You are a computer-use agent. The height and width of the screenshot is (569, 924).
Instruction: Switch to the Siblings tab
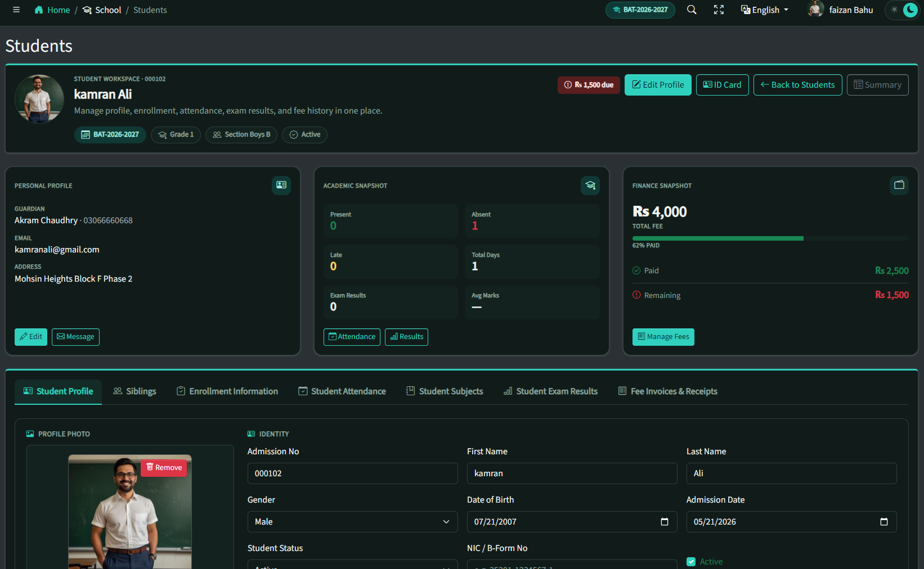click(134, 391)
